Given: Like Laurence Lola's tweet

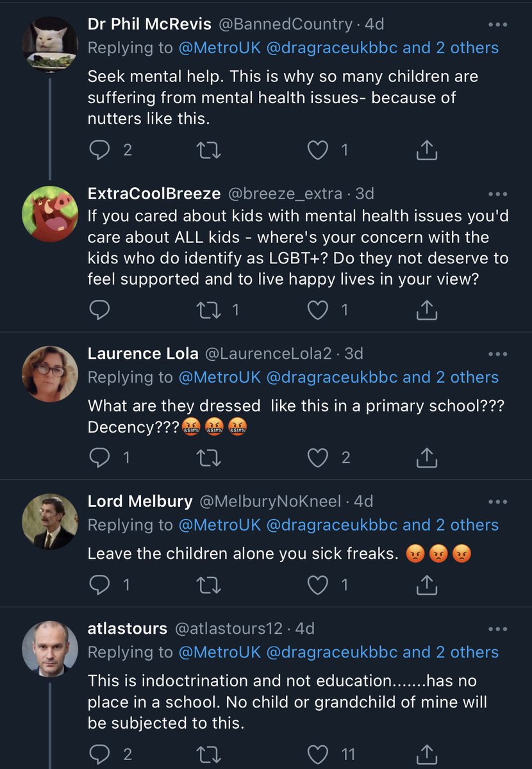Looking at the screenshot, I should pyautogui.click(x=318, y=457).
